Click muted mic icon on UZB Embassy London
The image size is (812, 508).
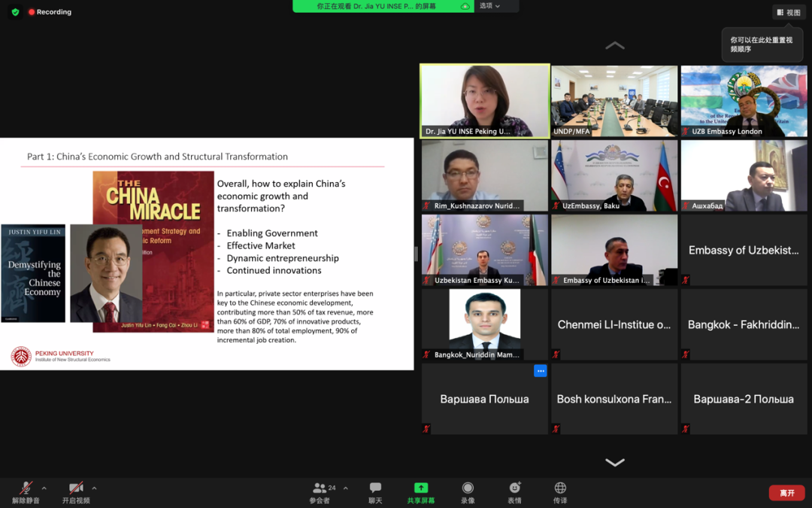(x=686, y=132)
